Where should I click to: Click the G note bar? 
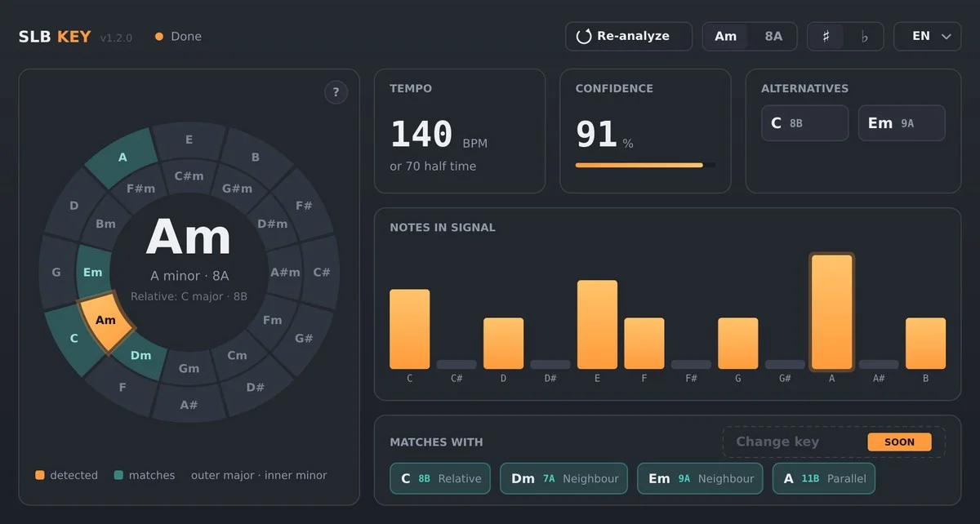pyautogui.click(x=738, y=344)
